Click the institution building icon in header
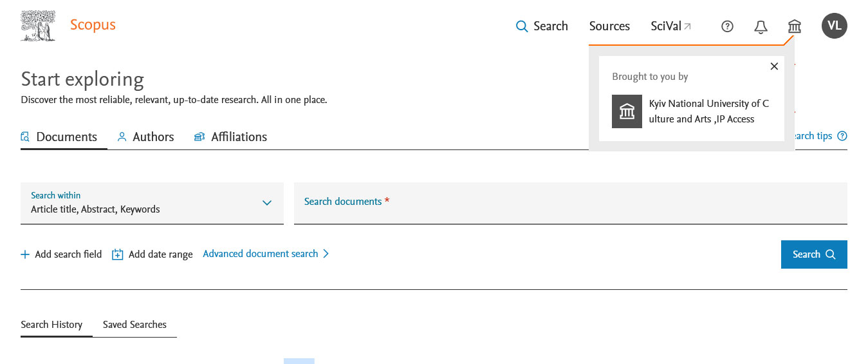 tap(795, 26)
